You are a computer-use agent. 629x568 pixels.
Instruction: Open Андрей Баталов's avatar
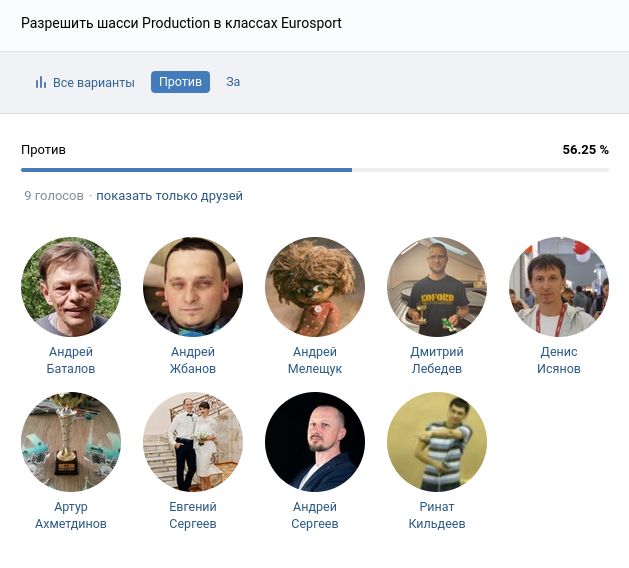point(71,287)
